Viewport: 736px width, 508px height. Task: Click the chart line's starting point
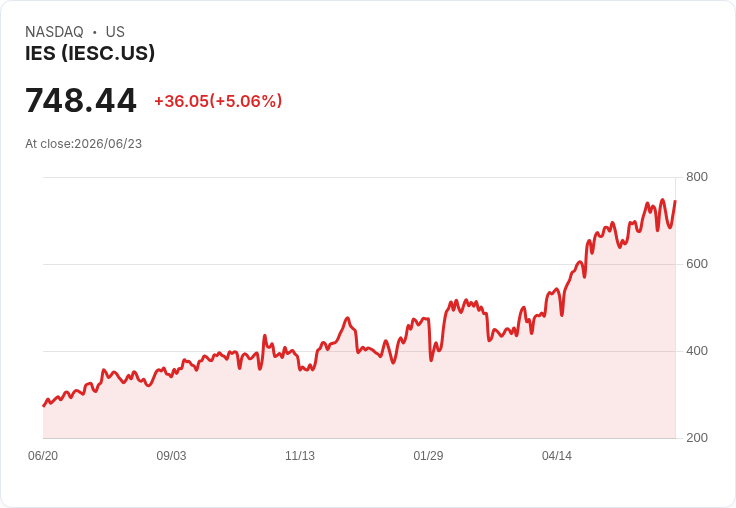tap(44, 406)
